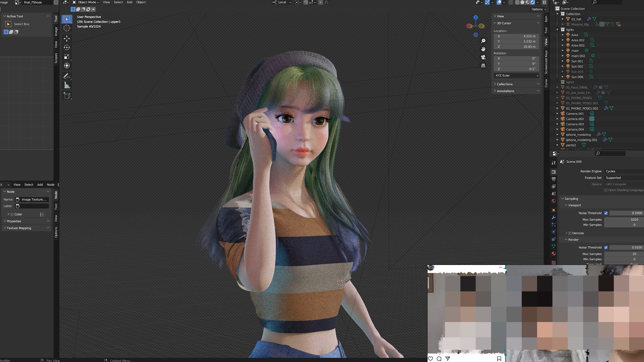
Task: Open the viewport Add menu
Action: (129, 2)
